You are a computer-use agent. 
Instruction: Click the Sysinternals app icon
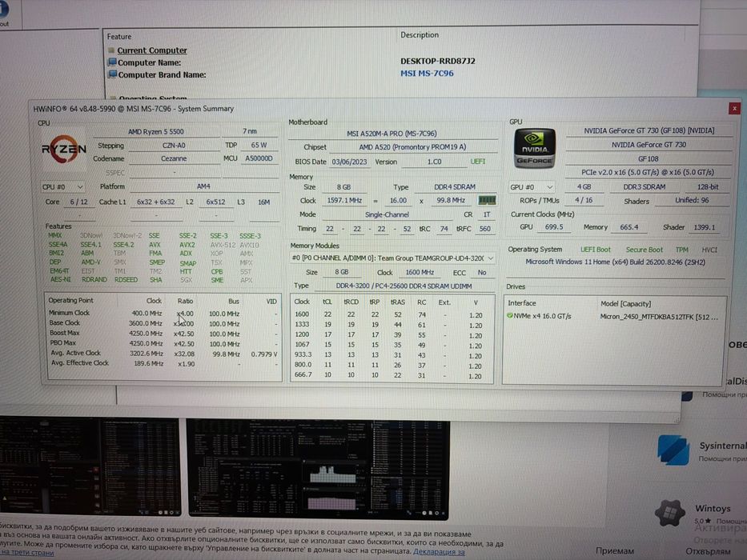(673, 449)
